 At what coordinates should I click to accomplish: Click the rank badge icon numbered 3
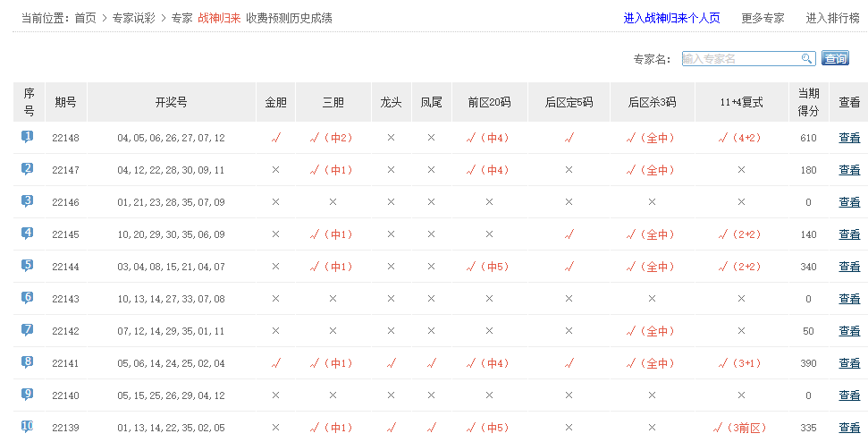click(x=28, y=201)
